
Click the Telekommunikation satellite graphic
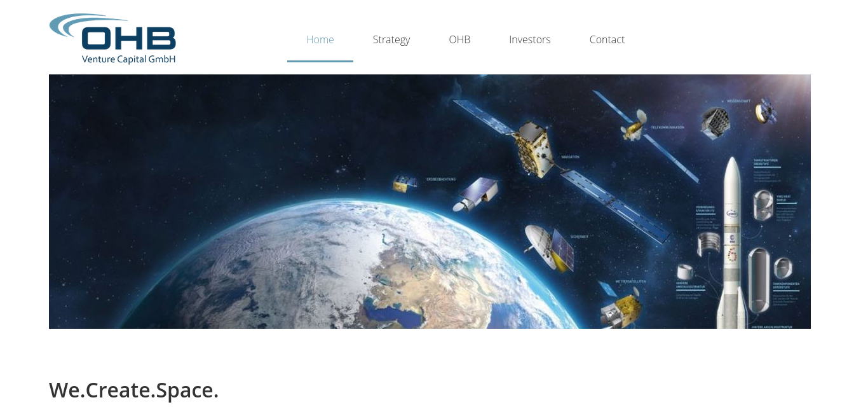pos(634,125)
